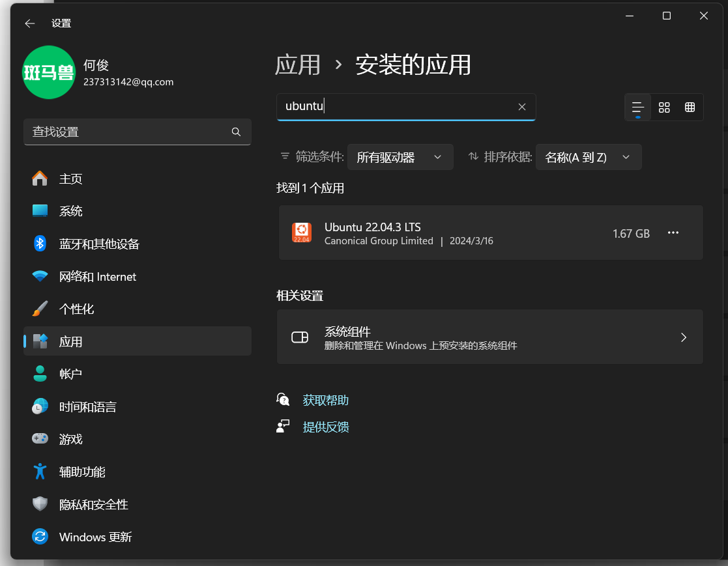
Task: Open the 获取帮助 link
Action: 325,401
